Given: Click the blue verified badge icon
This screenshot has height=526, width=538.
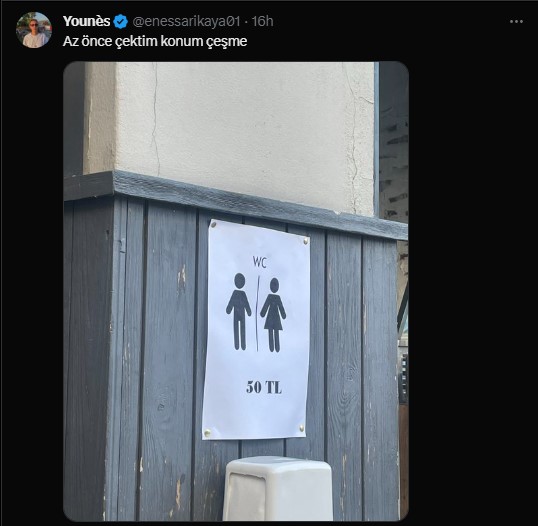Looking at the screenshot, I should pyautogui.click(x=120, y=22).
